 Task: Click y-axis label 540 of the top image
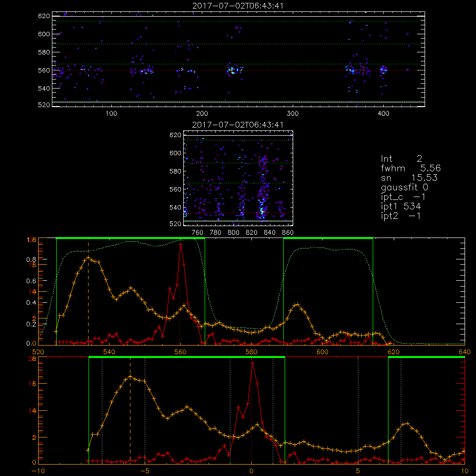pyautogui.click(x=44, y=89)
